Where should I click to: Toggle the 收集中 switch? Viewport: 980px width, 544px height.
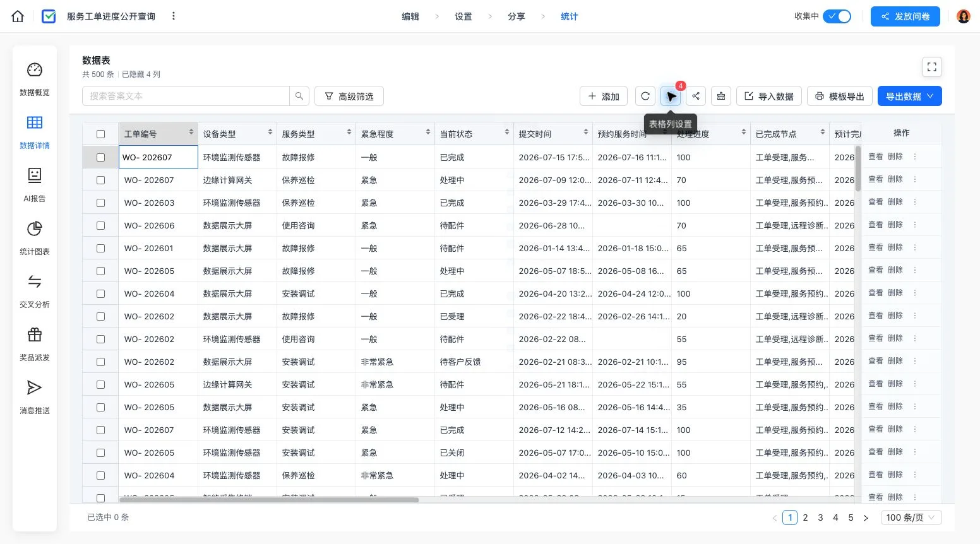tap(837, 16)
